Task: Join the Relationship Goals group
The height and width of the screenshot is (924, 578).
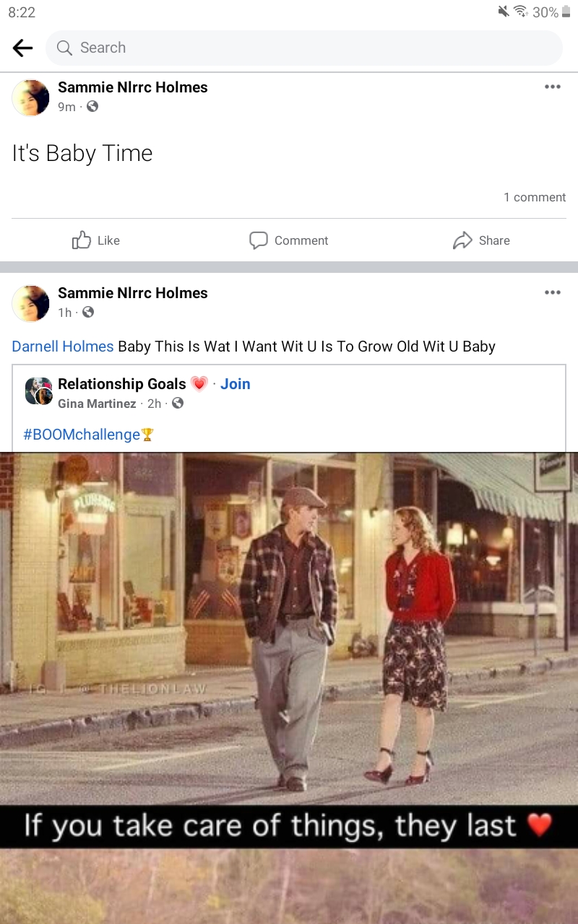Action: [x=236, y=384]
